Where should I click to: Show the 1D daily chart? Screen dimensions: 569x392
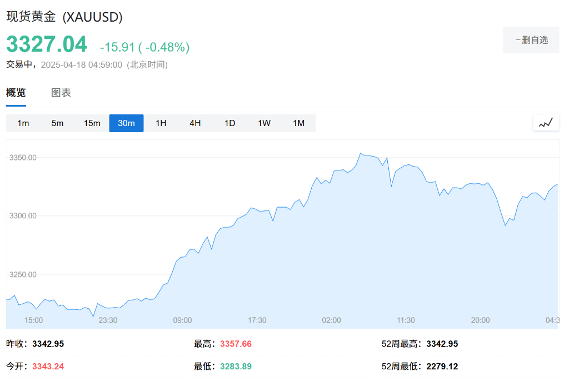(230, 123)
